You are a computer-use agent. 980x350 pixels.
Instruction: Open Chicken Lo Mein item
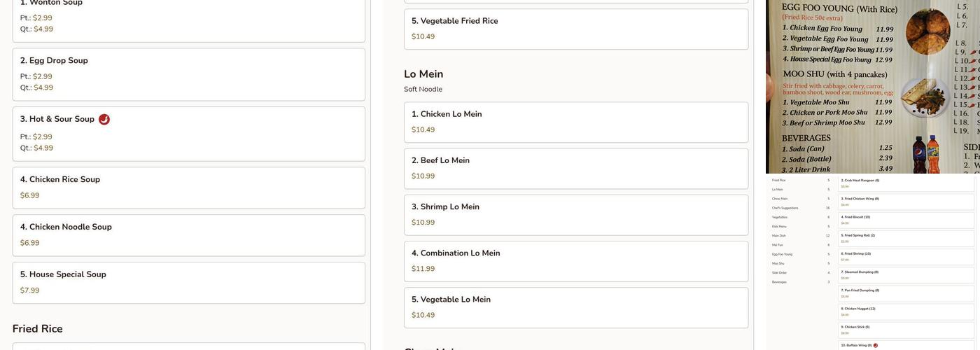(x=575, y=122)
